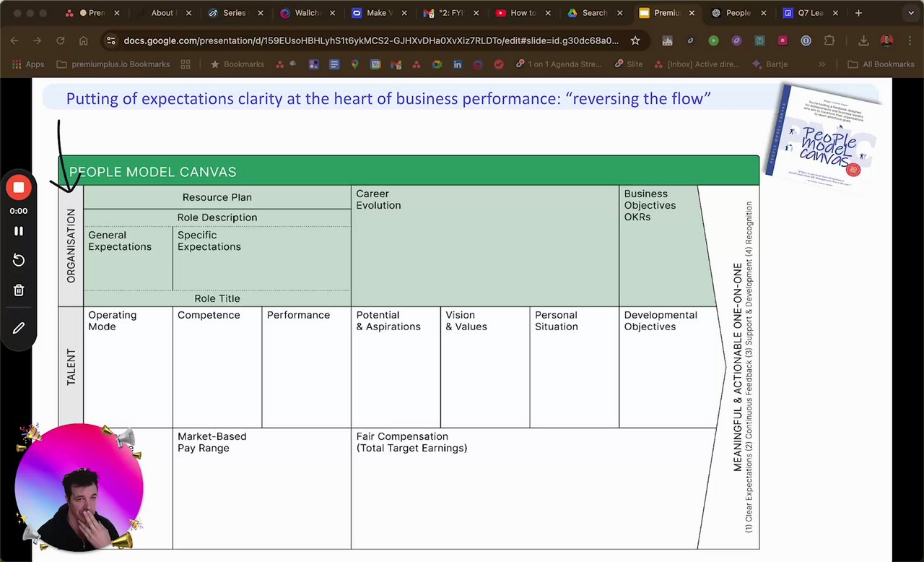Switch to the YouTube "How to" tab

tap(518, 13)
